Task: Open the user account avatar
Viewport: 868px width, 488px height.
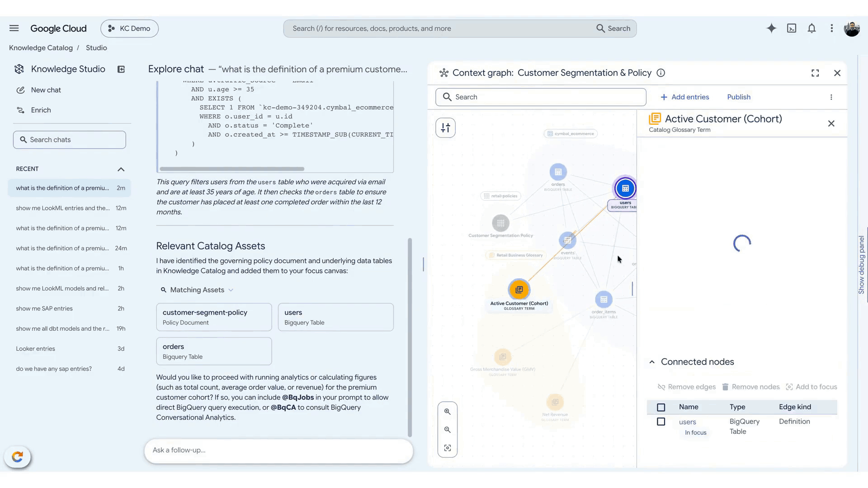Action: [x=852, y=28]
